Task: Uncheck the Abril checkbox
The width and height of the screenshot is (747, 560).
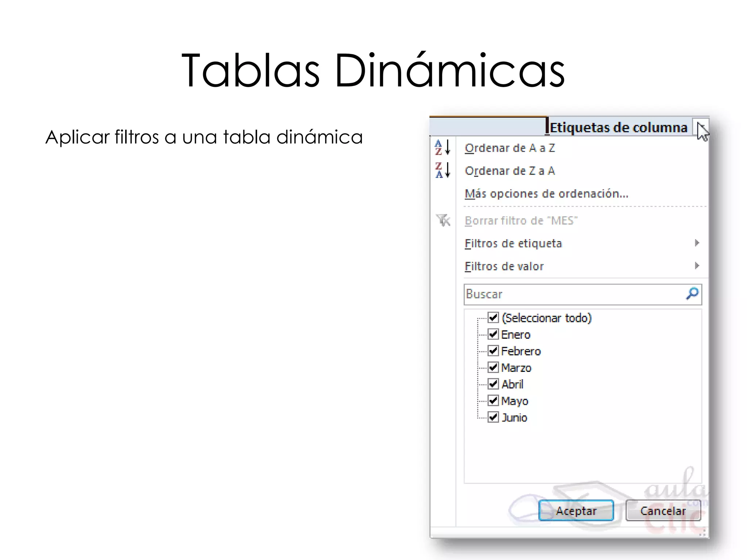Action: tap(493, 384)
